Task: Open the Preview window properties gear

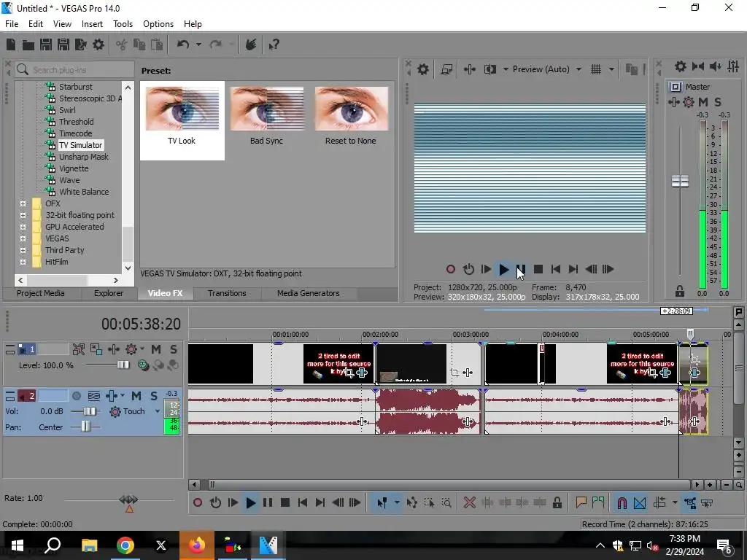Action: [423, 69]
